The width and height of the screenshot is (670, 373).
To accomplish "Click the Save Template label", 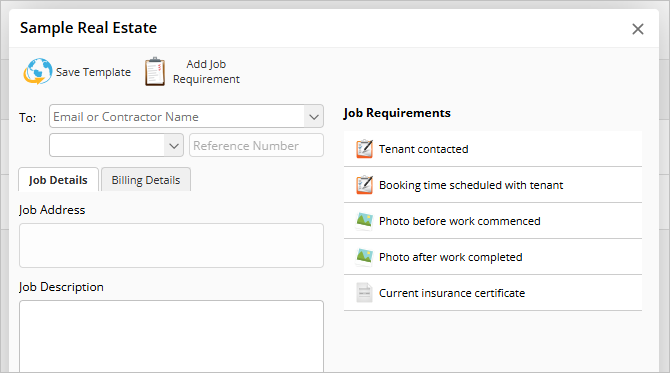I will click(x=93, y=72).
